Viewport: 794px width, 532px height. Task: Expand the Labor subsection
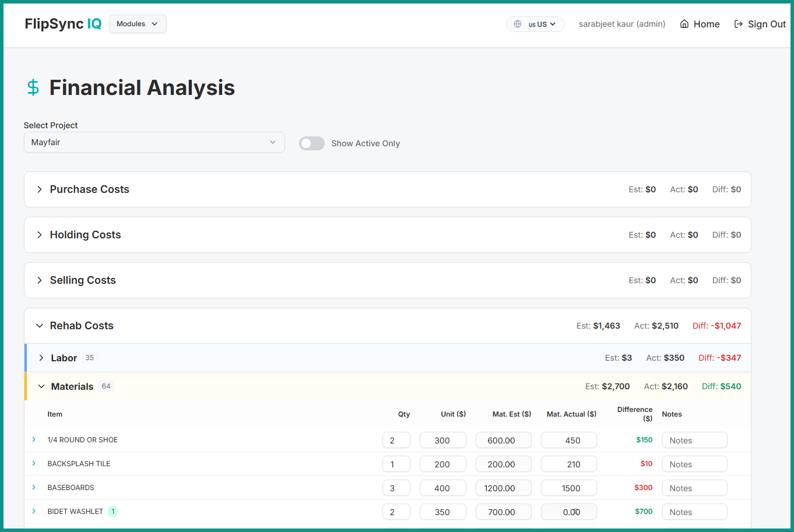pos(41,358)
